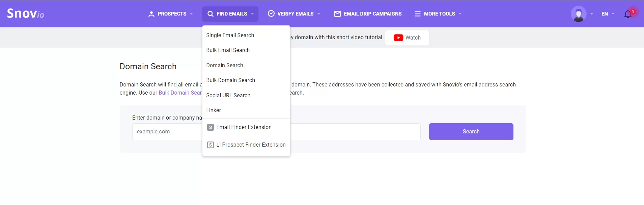Select Bulk Domain Search from menu
Image resolution: width=644 pixels, height=205 pixels.
231,80
